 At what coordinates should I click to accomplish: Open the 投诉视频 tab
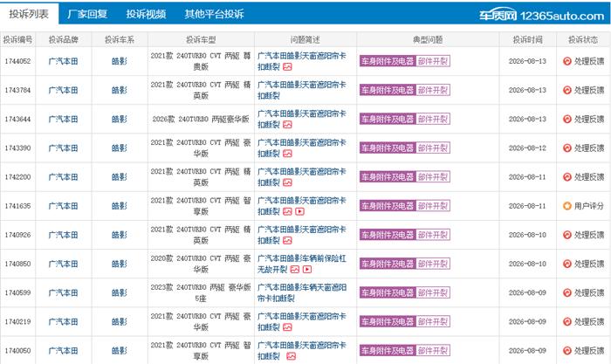tap(146, 14)
